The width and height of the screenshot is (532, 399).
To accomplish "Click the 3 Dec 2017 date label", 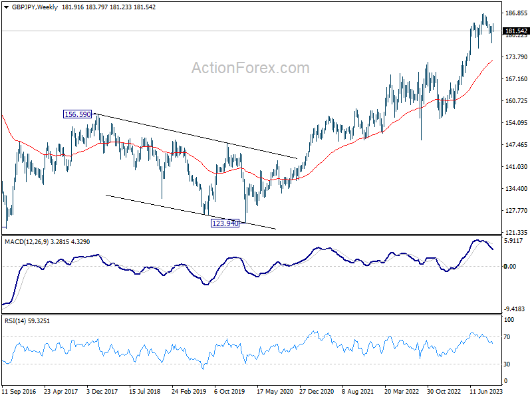I will coord(102,392).
